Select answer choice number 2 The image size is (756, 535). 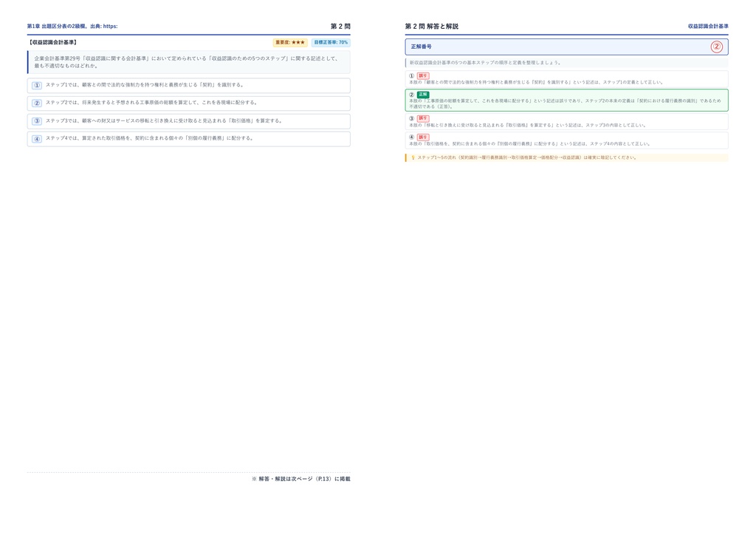point(188,103)
